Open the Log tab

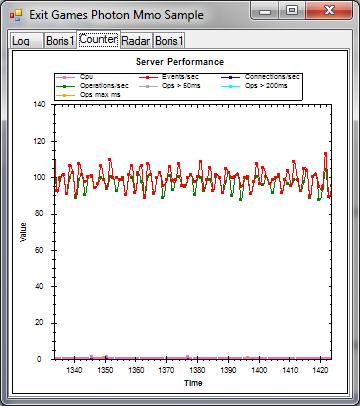[x=27, y=41]
